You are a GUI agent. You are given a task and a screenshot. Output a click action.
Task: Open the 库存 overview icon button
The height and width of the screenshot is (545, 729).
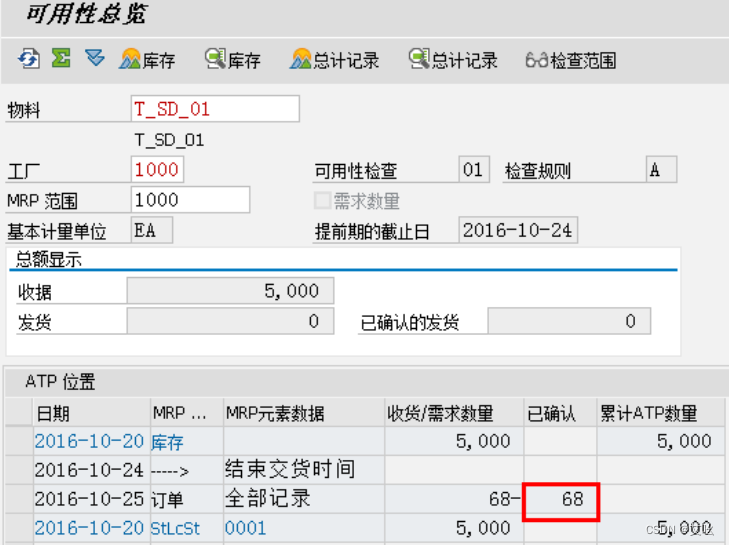point(147,60)
